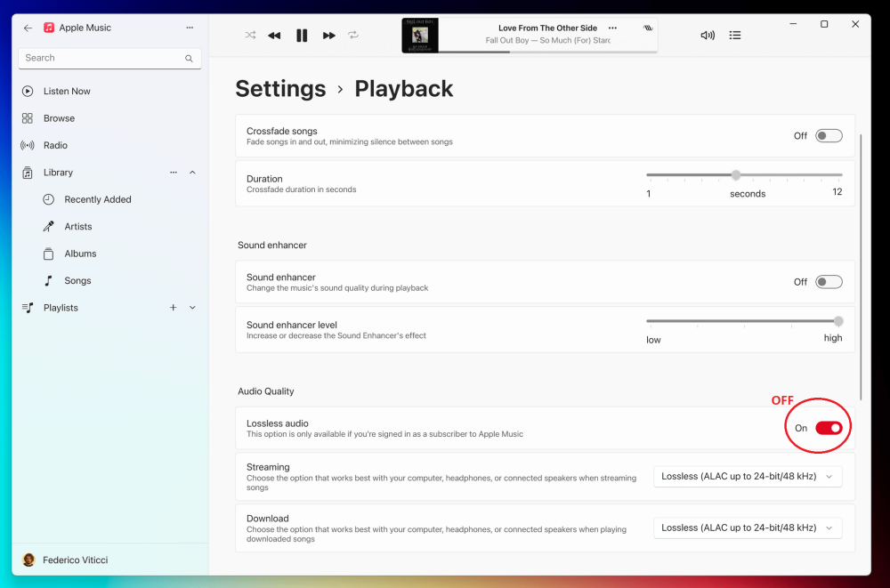This screenshot has width=890, height=588.
Task: Click the Recently Added clock icon
Action: point(49,200)
